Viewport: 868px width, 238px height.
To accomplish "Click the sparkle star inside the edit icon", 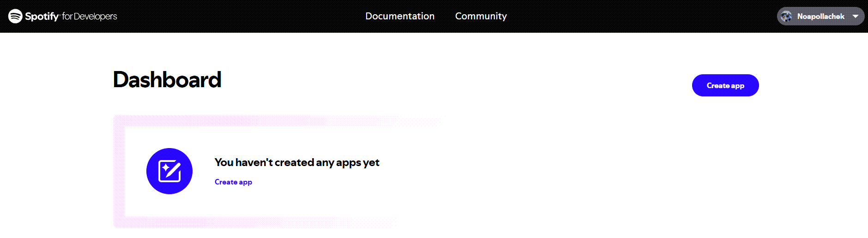I will 166,168.
